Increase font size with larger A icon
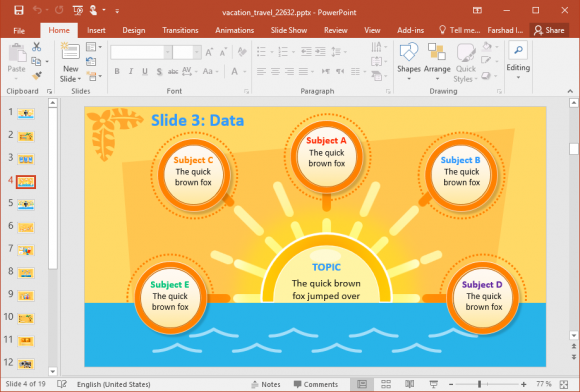Screen dimensions: 580x392 [209, 53]
